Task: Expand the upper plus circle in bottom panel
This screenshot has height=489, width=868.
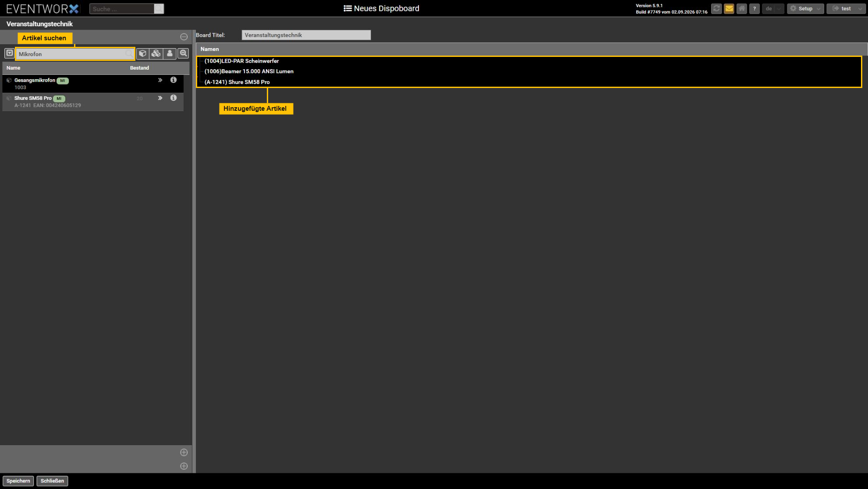Action: [x=184, y=452]
